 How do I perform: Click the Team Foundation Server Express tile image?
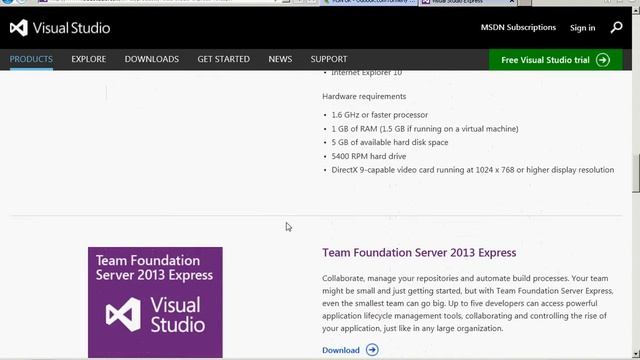point(155,302)
